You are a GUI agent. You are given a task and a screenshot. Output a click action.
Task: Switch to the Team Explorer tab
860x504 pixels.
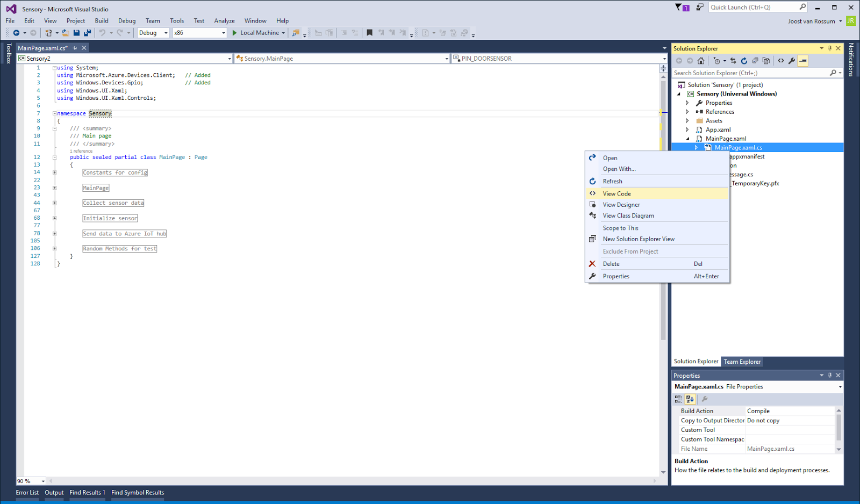pos(742,362)
